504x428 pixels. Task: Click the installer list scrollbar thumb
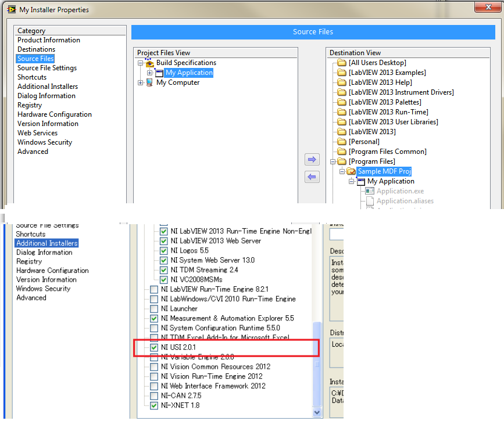click(317, 364)
